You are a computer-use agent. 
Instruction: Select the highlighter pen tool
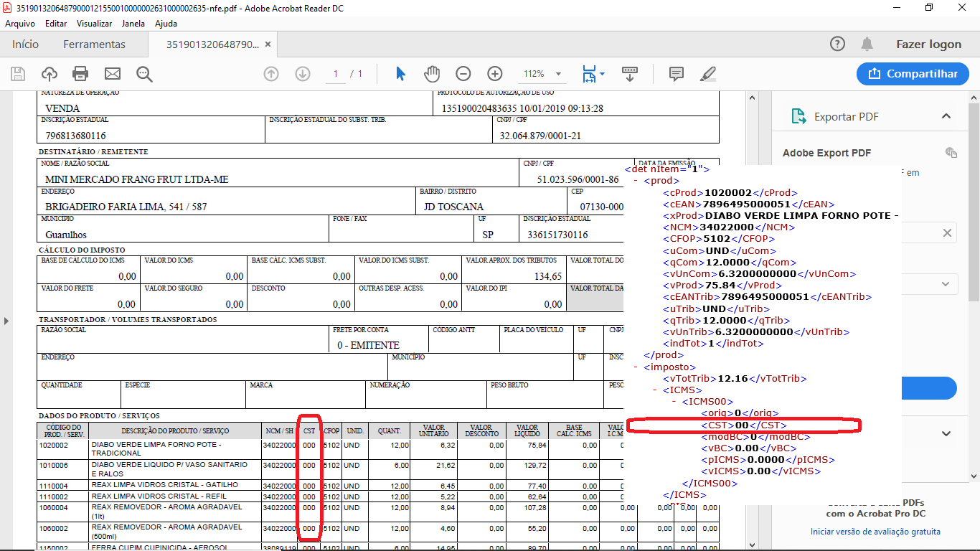coord(707,73)
